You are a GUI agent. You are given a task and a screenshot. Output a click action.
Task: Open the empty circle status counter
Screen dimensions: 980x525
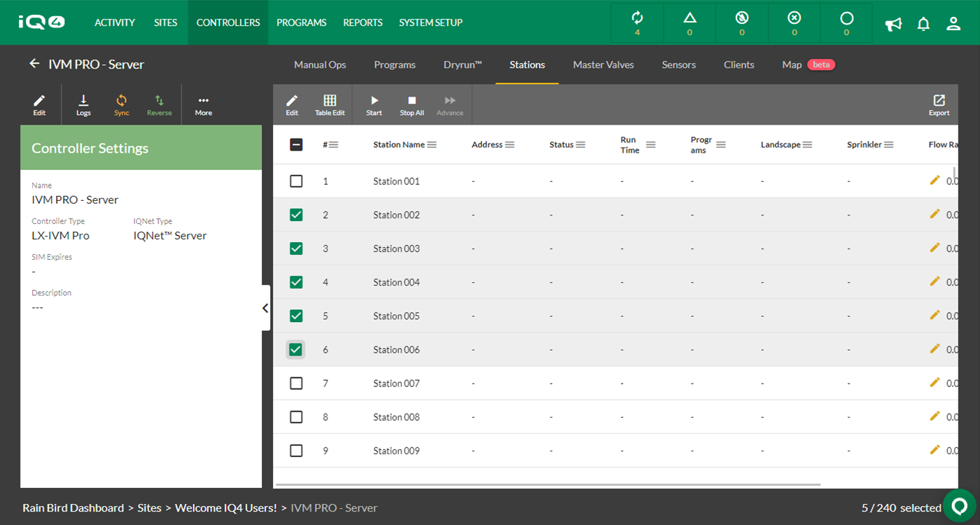pos(846,22)
